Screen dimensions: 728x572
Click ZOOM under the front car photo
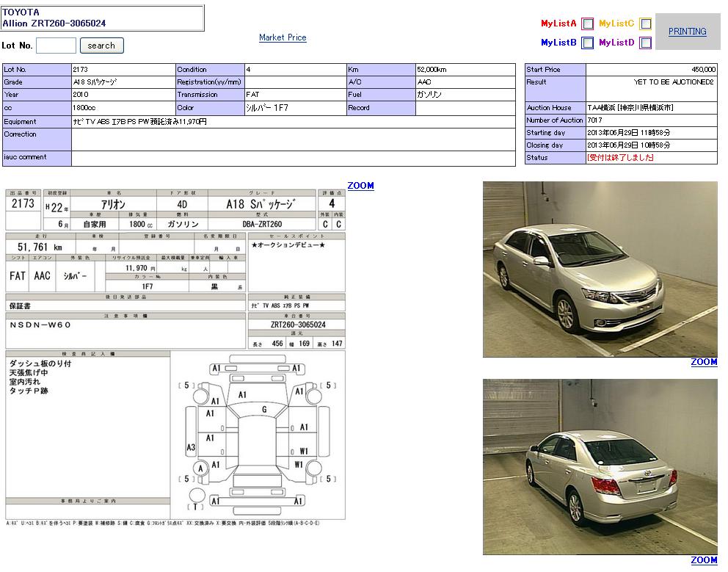click(x=704, y=362)
